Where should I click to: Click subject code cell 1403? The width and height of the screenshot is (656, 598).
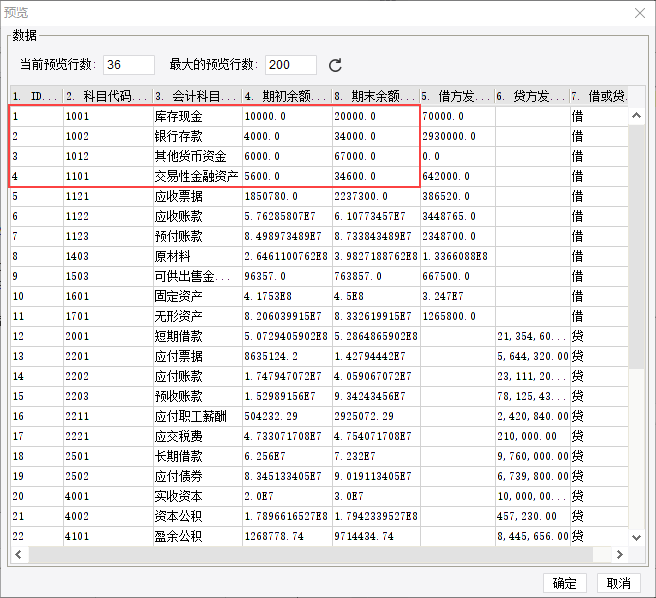pos(108,256)
